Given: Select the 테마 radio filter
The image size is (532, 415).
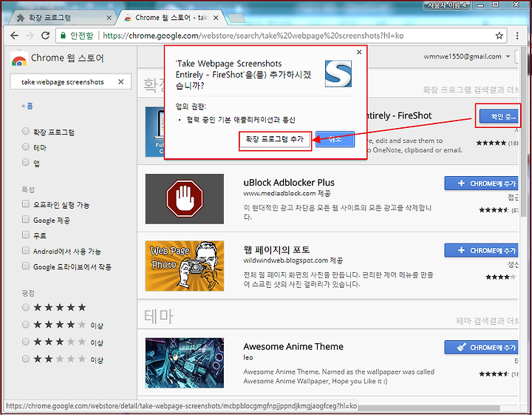Looking at the screenshot, I should (25, 146).
